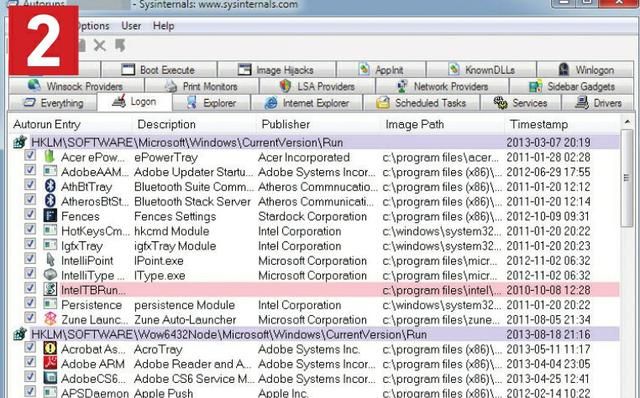Select the LSA Providers tab
Screen dimensions: 640x398
tap(317, 86)
